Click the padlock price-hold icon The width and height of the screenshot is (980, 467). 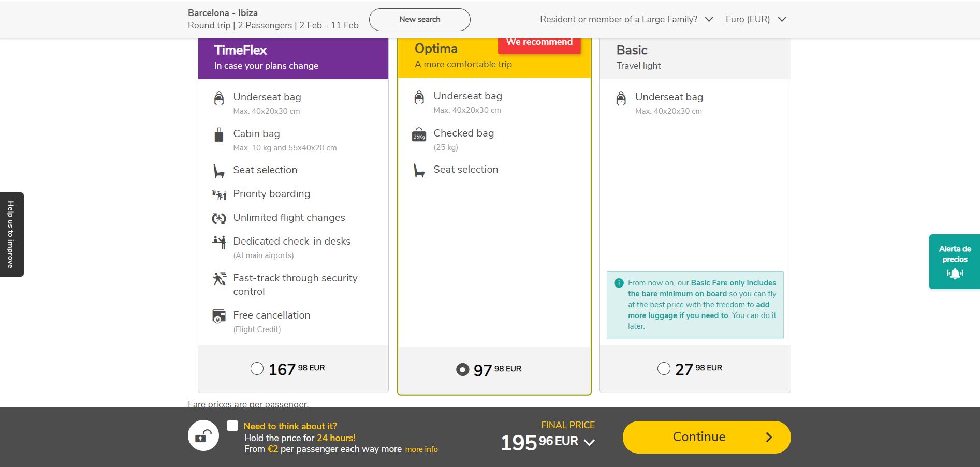[x=203, y=436]
